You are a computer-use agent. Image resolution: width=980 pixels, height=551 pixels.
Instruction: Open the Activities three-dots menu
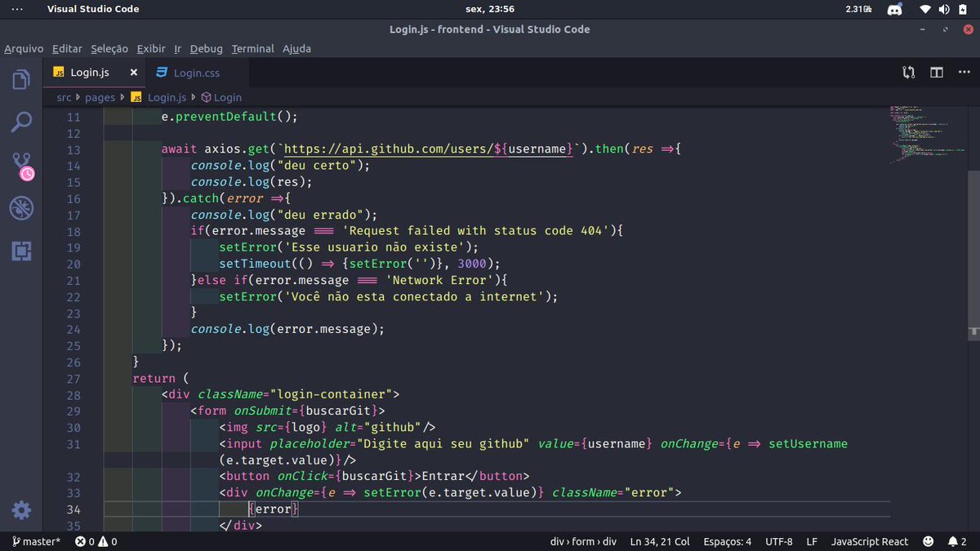[17, 9]
